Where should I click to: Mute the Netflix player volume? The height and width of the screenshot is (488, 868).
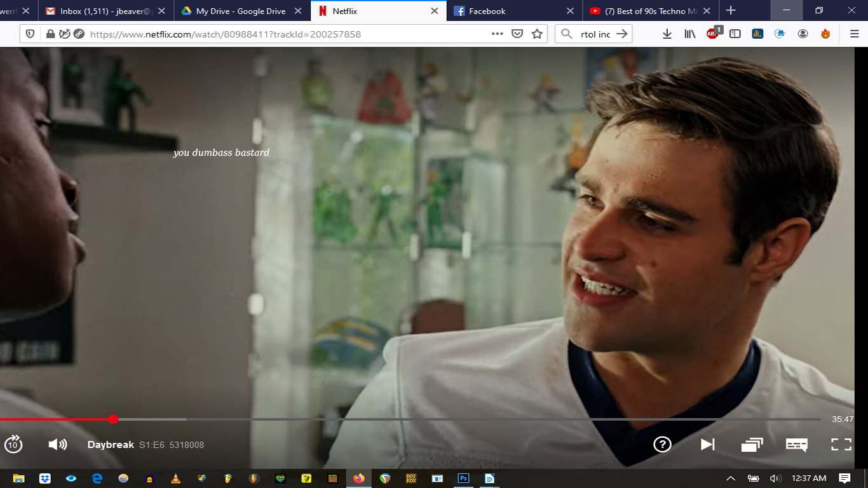click(58, 444)
